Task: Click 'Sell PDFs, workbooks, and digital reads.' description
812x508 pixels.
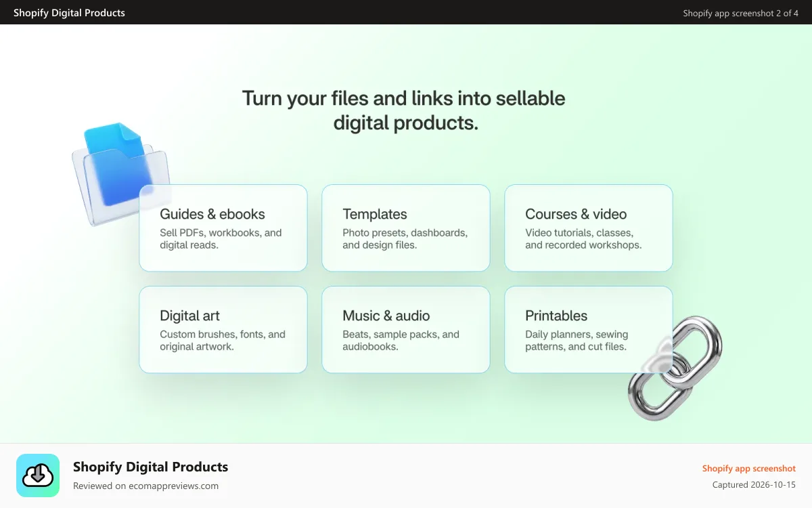Action: coord(221,239)
